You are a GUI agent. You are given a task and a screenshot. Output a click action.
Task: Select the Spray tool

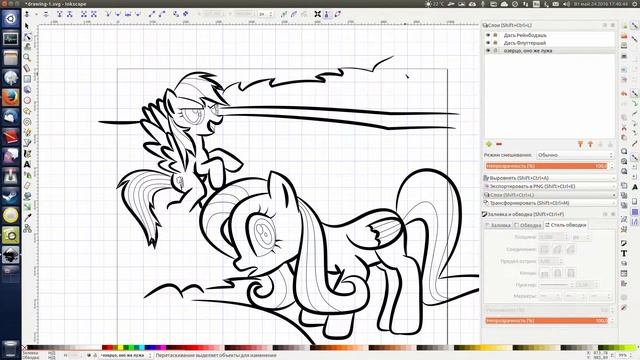(27, 175)
